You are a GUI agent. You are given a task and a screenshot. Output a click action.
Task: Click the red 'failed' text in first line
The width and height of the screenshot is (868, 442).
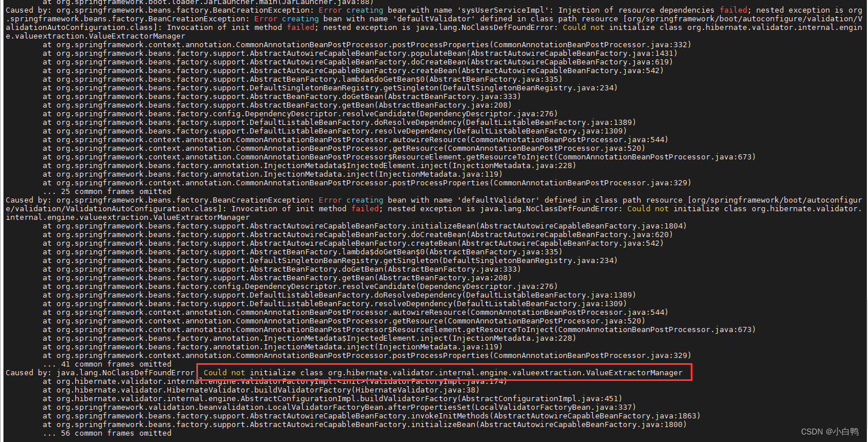point(734,10)
